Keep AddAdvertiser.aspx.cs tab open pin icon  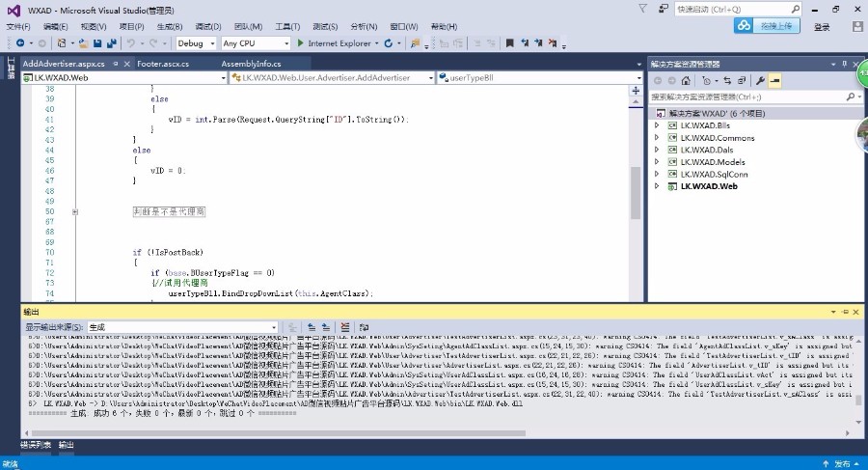116,64
